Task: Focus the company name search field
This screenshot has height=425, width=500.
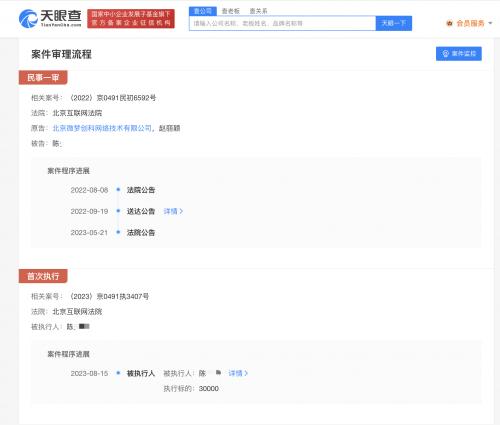Action: (283, 23)
